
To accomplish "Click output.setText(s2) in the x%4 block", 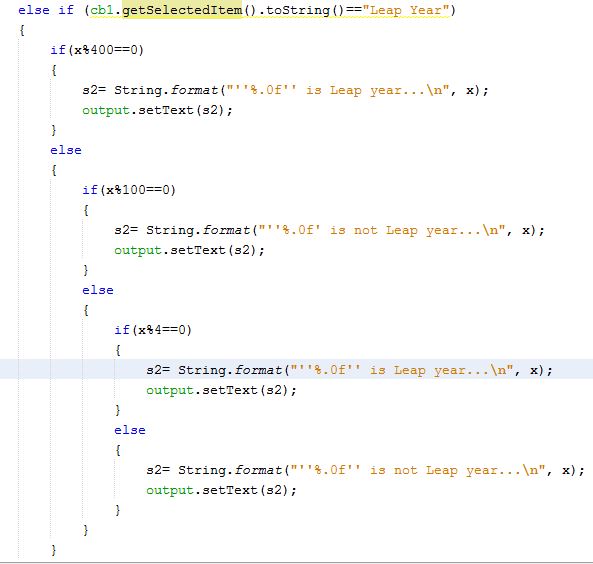I will (x=221, y=390).
